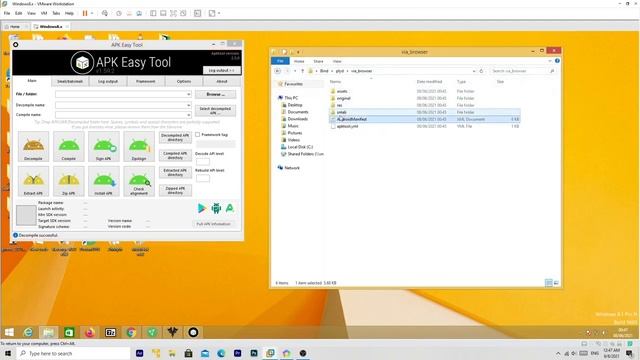Viewport: 640px width, 360px height.
Task: Click the VMware pause virtual machine icon
Action: tap(85, 13)
